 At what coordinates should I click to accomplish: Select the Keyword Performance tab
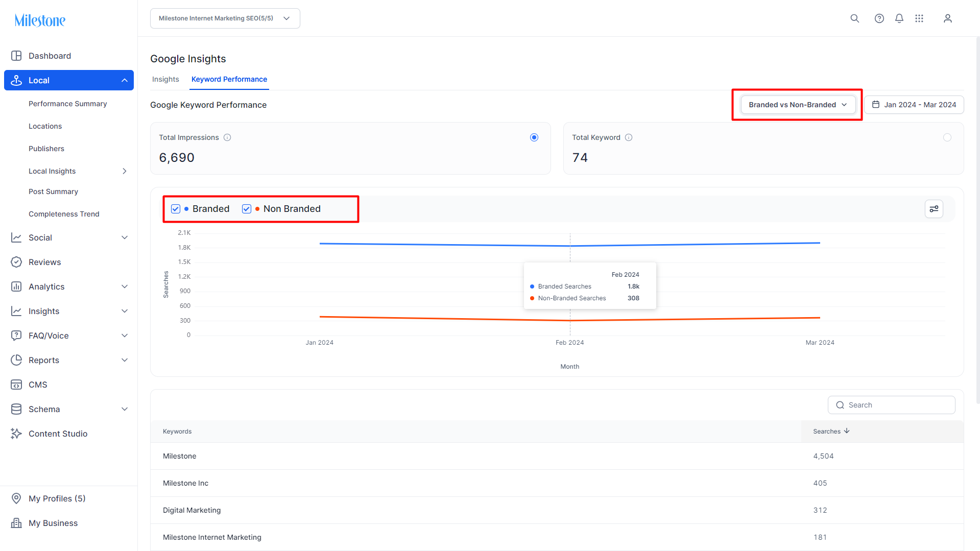tap(229, 79)
